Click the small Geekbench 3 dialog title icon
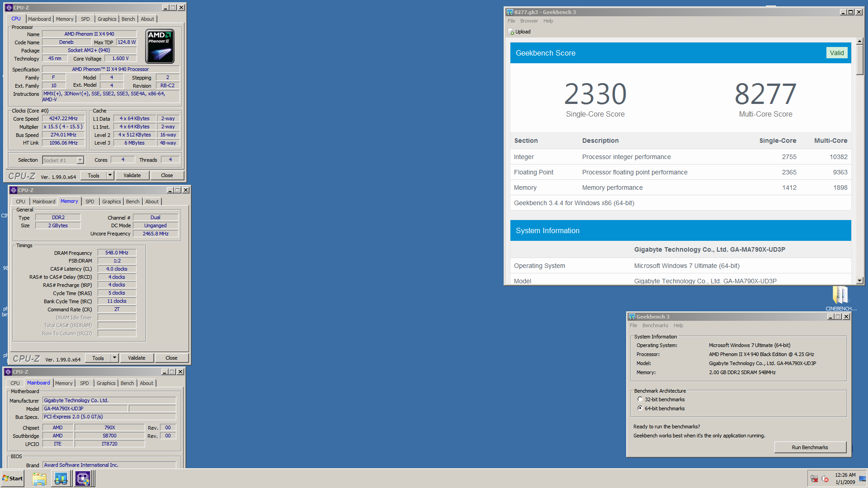This screenshot has width=868, height=488. point(632,317)
